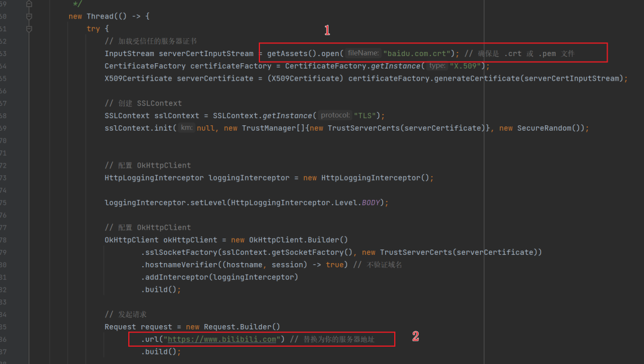The width and height of the screenshot is (644, 364).
Task: Click the type "X.509" argument hint
Action: coord(436,66)
